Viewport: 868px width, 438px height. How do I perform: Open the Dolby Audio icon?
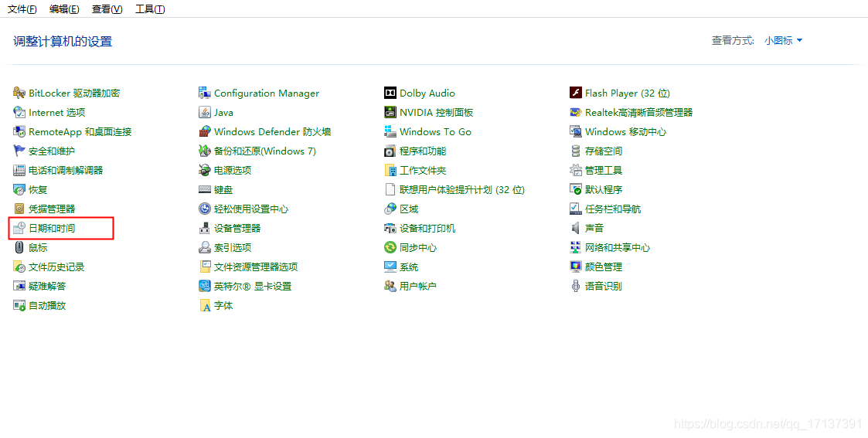390,93
